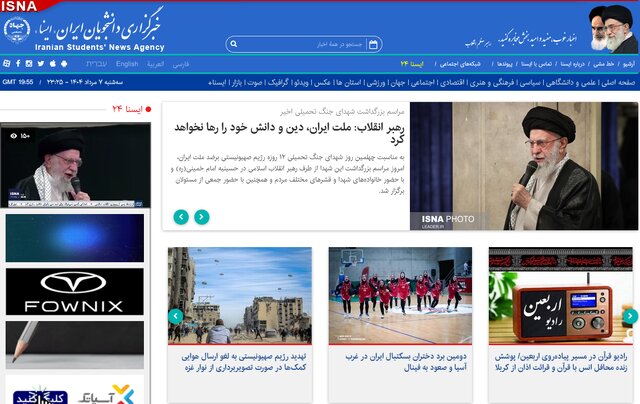Open پیوندها in the top bar

click(x=505, y=64)
